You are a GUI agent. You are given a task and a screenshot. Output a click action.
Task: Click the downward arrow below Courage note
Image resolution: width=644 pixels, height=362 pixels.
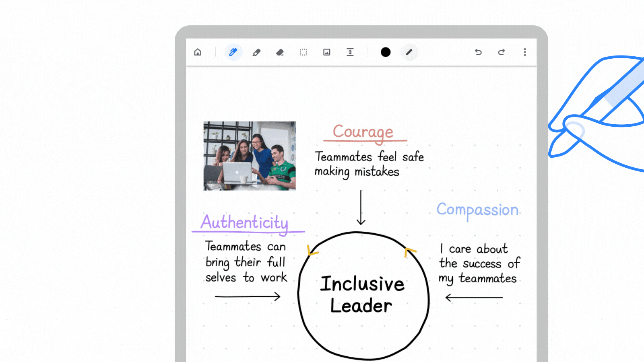[x=361, y=208]
